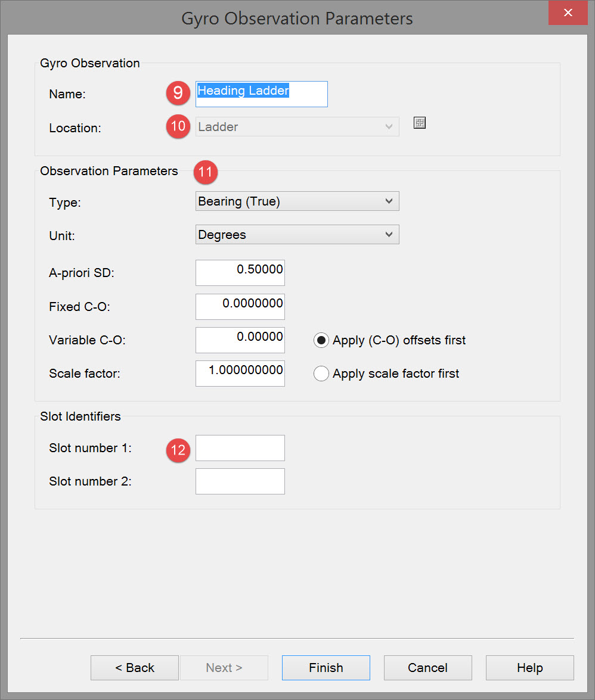Cancel the gyro observation dialog
Screen dimensions: 595x700
tap(427, 668)
